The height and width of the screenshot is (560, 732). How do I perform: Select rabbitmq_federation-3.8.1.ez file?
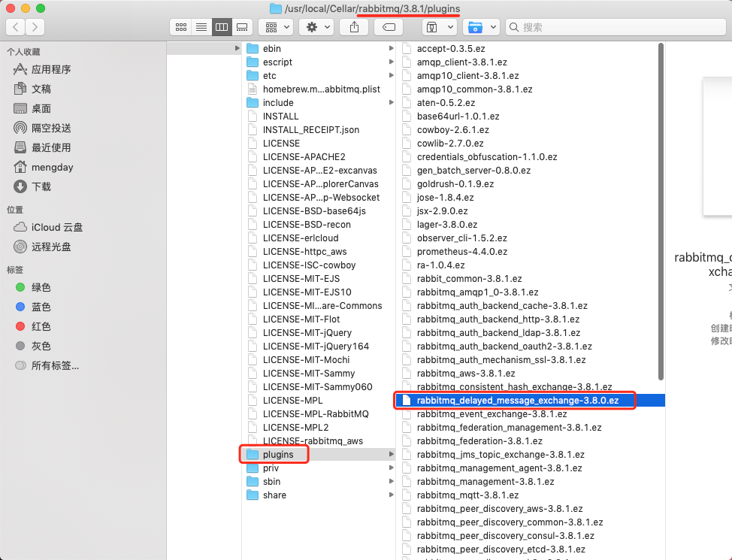click(530, 441)
